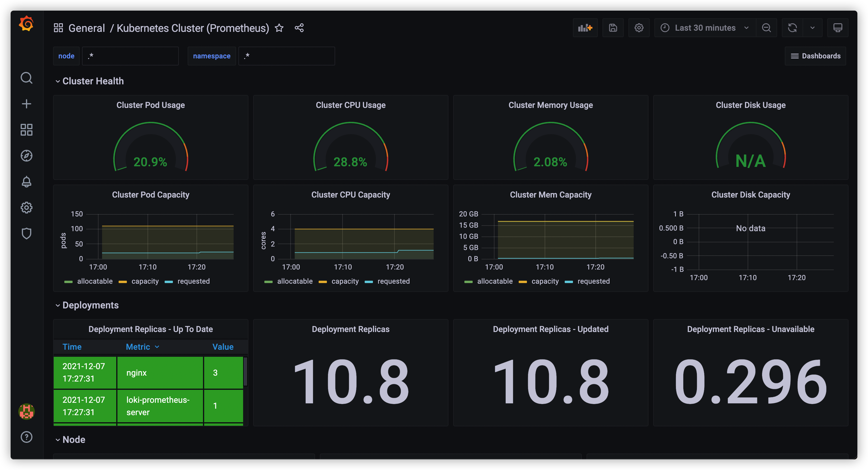Open the Cluster CPU Capacity panel title menu
868x470 pixels.
coord(351,195)
